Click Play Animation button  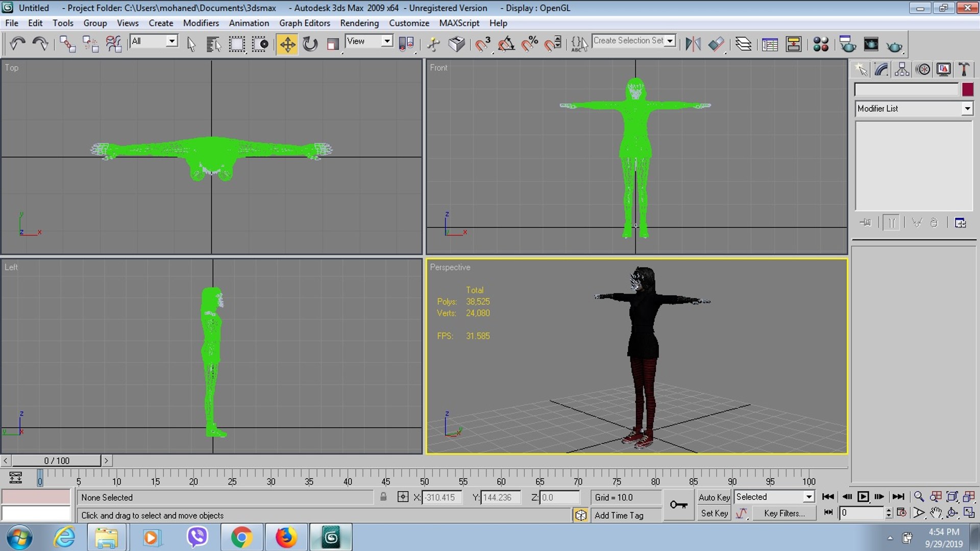[x=863, y=497]
